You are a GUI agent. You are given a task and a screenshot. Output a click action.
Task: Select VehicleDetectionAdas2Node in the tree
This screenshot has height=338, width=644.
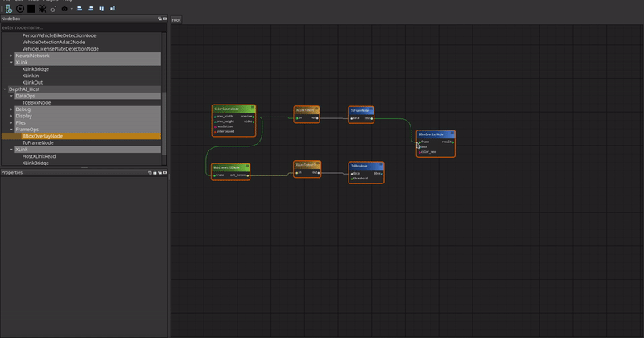53,43
